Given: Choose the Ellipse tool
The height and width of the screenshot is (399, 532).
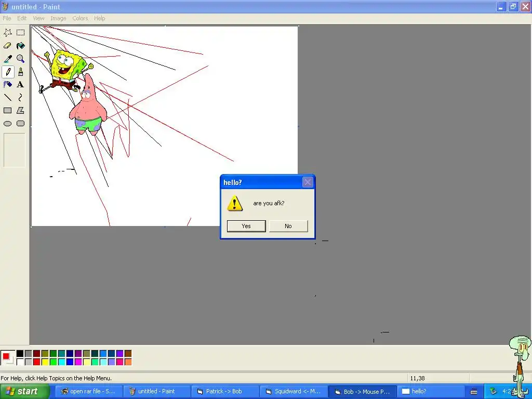Looking at the screenshot, I should 8,124.
